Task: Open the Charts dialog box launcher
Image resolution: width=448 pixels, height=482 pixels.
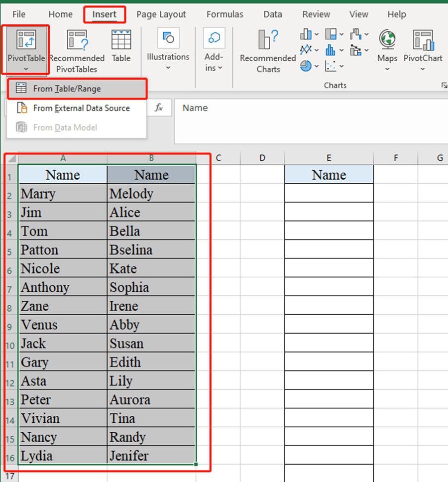Action: [445, 85]
